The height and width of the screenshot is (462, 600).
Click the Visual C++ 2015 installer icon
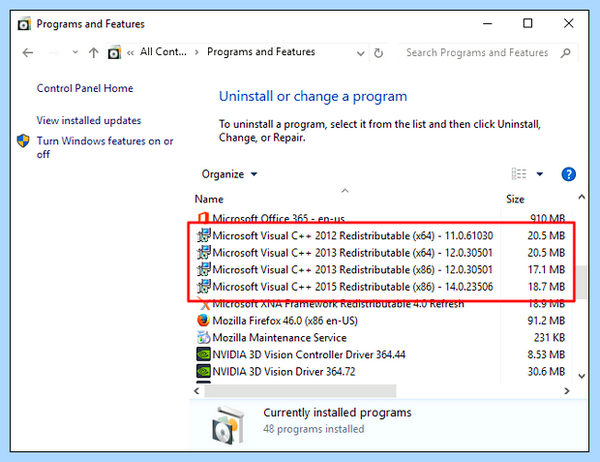[203, 286]
